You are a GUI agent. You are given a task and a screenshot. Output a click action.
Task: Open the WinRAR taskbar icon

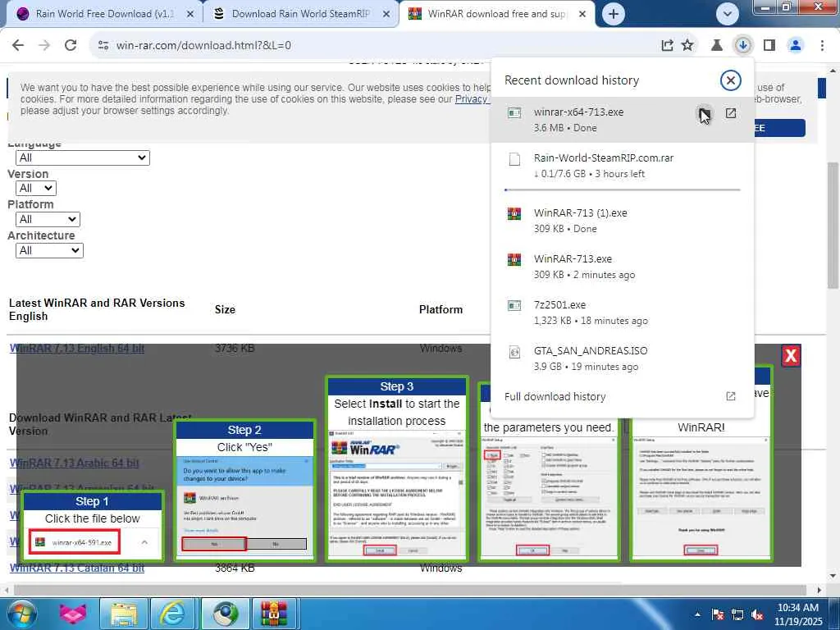point(274,614)
